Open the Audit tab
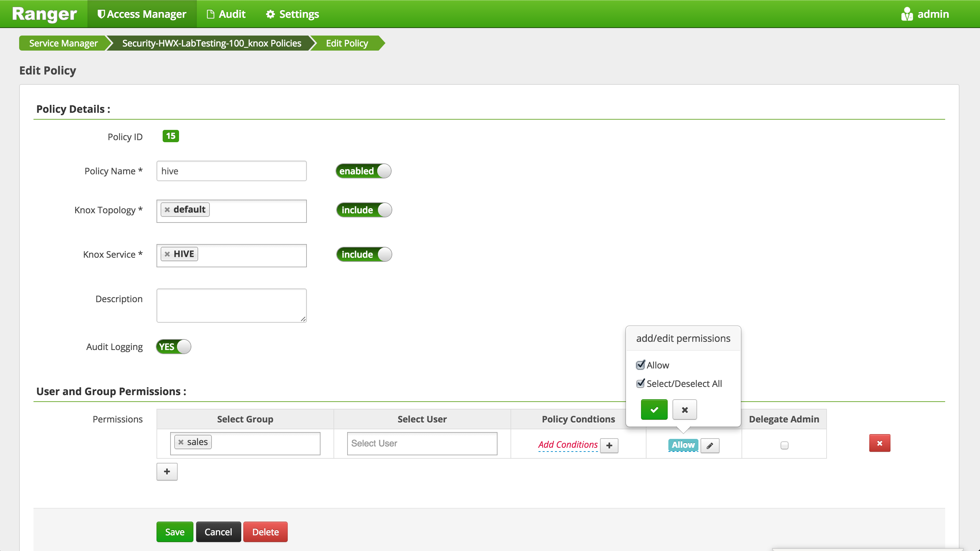 coord(226,14)
